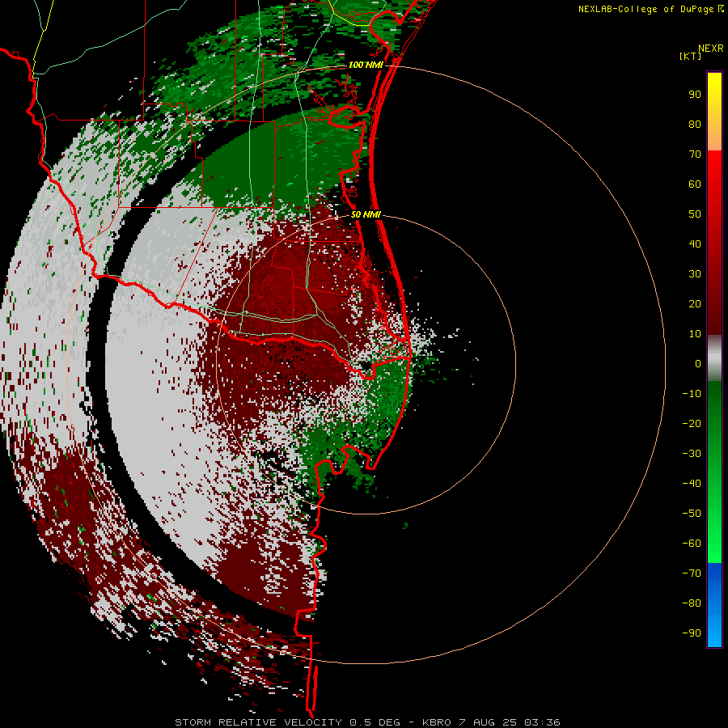The image size is (728, 728).
Task: Click the 60 value on the velocity scale
Action: click(695, 184)
